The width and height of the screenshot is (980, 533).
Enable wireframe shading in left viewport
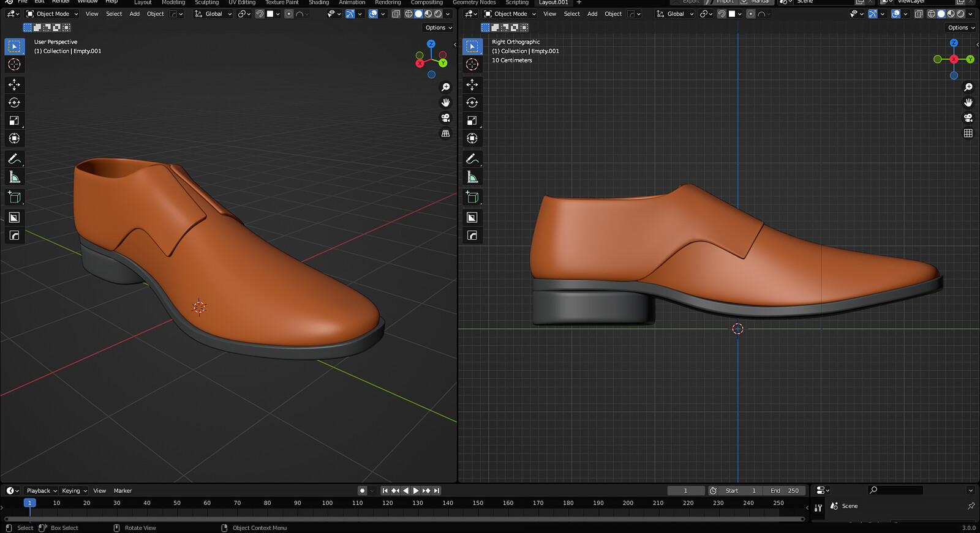pos(409,14)
